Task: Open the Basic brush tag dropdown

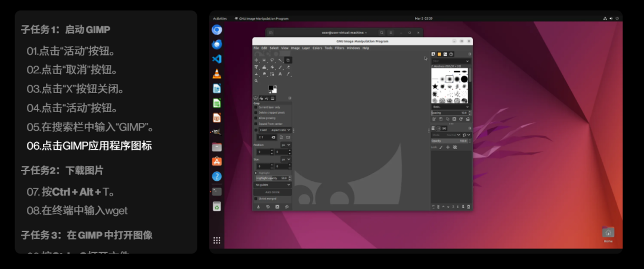Action: [450, 107]
